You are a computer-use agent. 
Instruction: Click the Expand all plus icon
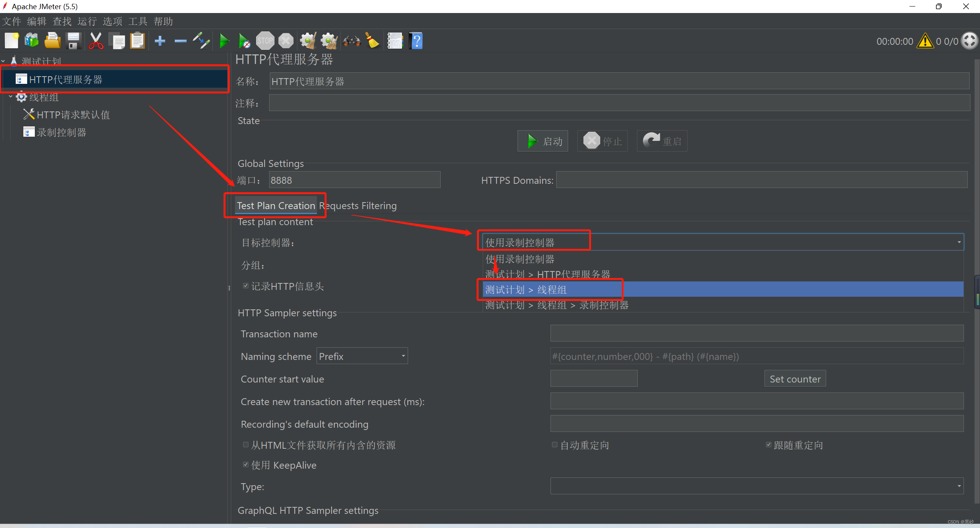160,41
